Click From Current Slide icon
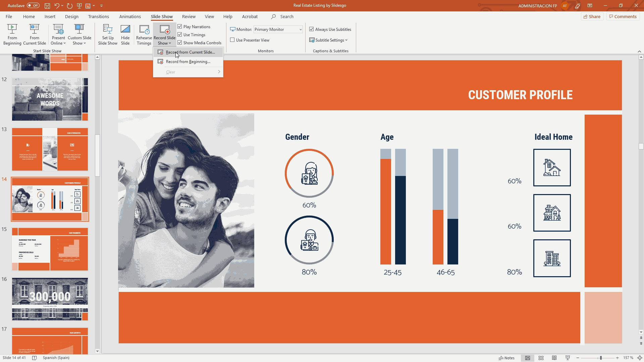The height and width of the screenshot is (362, 644). (34, 29)
